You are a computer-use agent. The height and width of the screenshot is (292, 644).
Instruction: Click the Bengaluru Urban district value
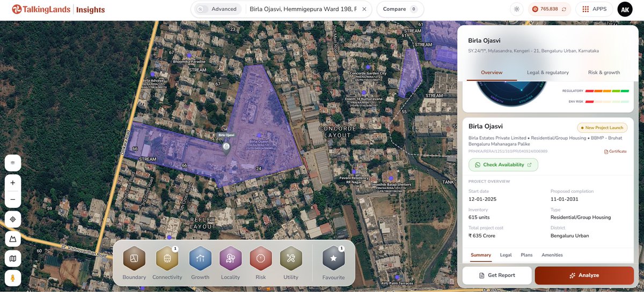pyautogui.click(x=569, y=236)
